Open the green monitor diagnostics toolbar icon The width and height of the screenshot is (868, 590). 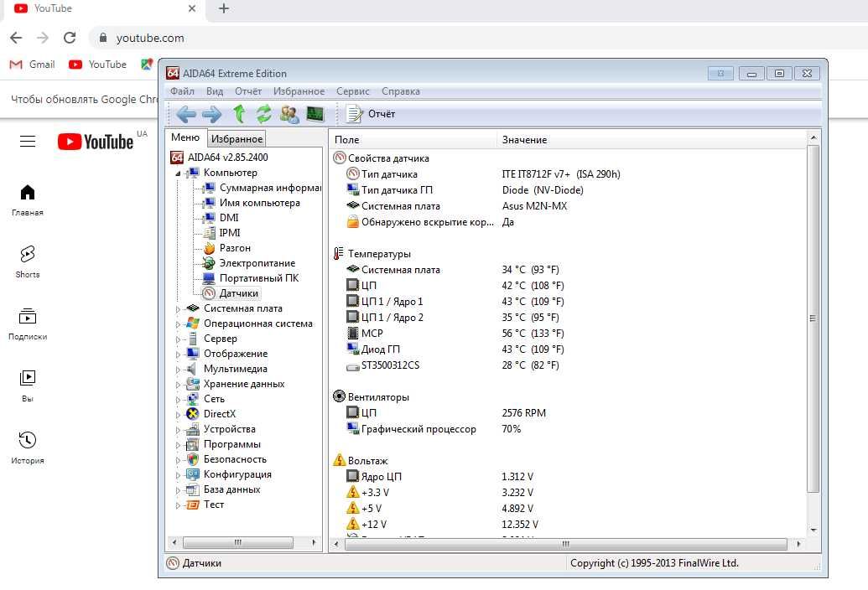point(315,114)
